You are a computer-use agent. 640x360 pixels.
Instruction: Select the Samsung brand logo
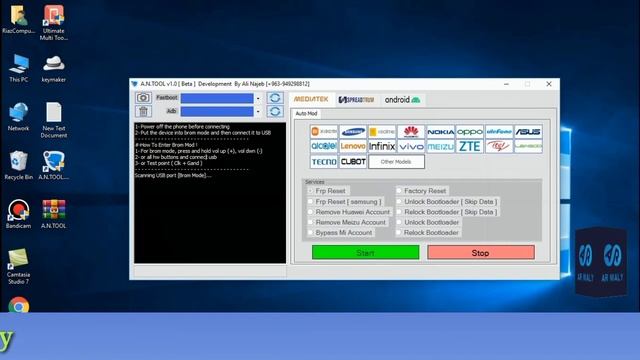(x=353, y=131)
